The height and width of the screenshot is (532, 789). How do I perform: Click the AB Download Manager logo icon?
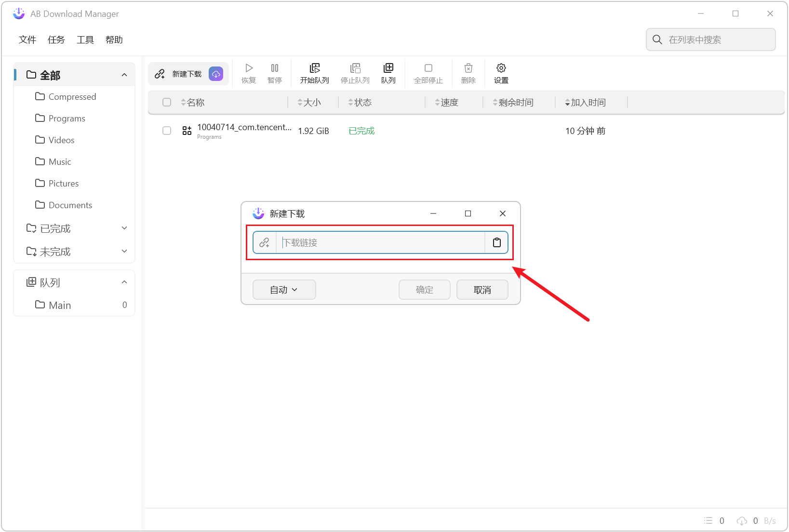(19, 13)
